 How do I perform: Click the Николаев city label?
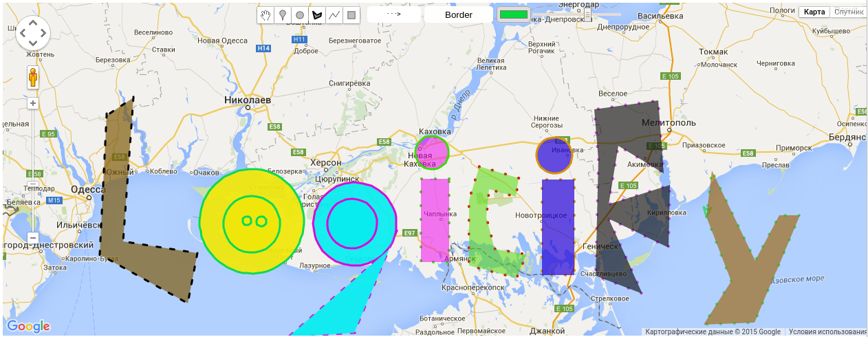click(x=248, y=100)
